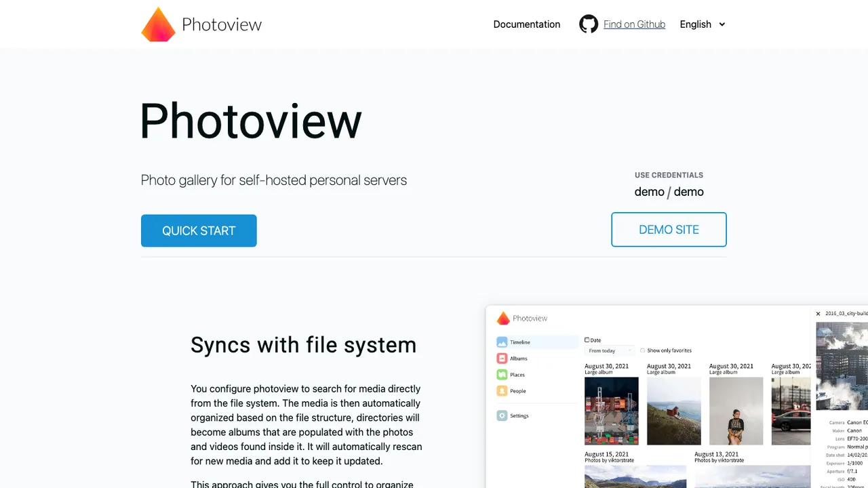868x488 pixels.
Task: Click the ISO value 400
Action: (x=851, y=479)
